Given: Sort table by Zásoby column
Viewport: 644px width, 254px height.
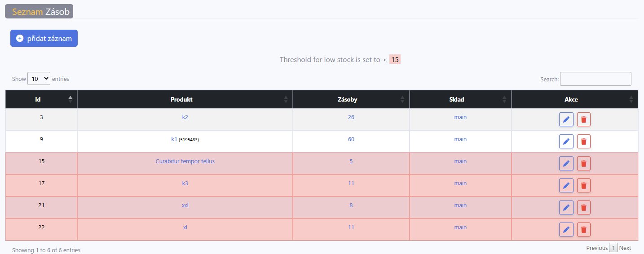Looking at the screenshot, I should (x=351, y=99).
